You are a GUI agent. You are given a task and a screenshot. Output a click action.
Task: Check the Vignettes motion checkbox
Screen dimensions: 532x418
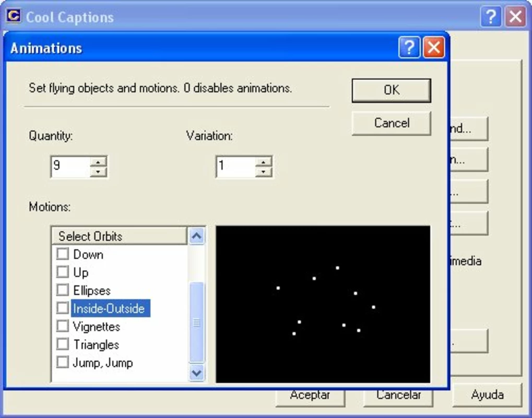click(x=63, y=326)
